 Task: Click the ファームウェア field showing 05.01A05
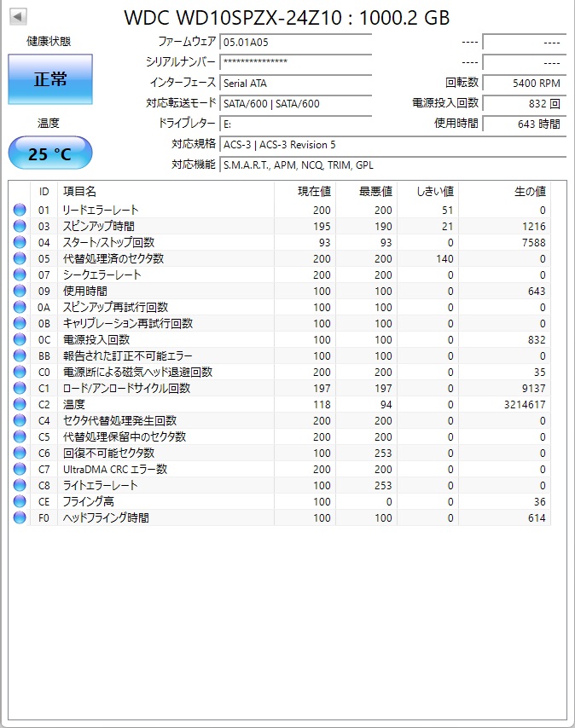coord(295,42)
